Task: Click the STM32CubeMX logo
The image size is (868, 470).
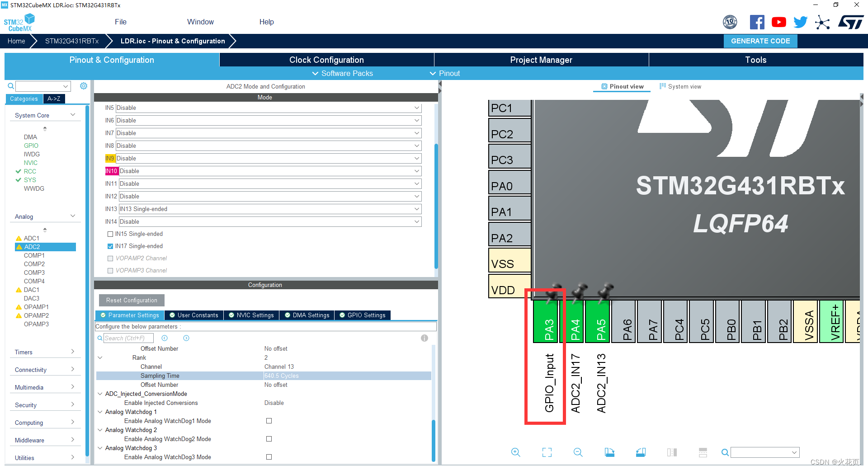Action: [x=19, y=22]
